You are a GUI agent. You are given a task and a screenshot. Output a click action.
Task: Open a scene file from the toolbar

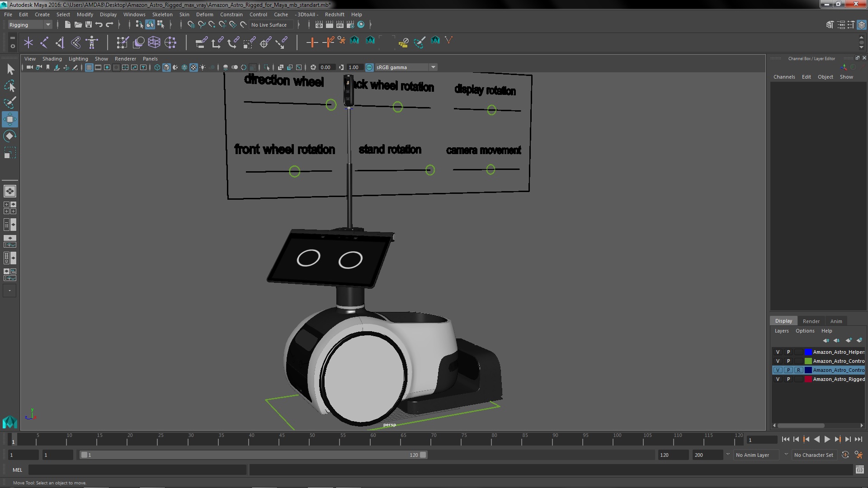click(x=78, y=24)
